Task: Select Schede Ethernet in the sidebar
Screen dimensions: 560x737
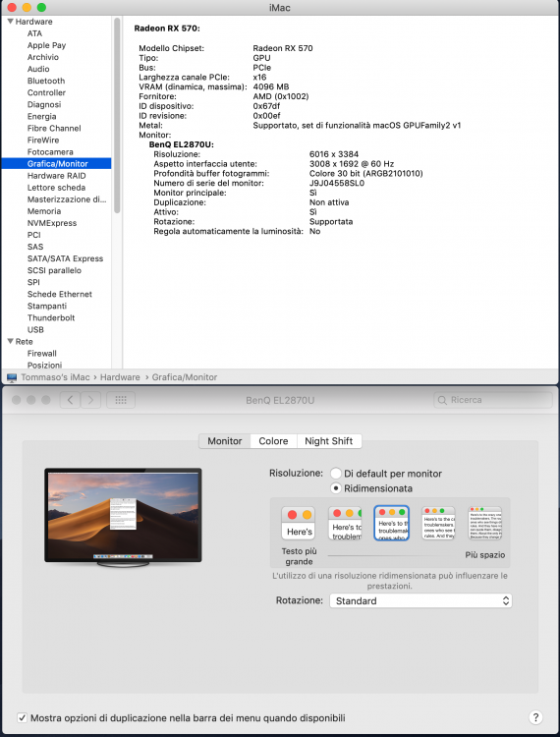Action: coord(60,294)
